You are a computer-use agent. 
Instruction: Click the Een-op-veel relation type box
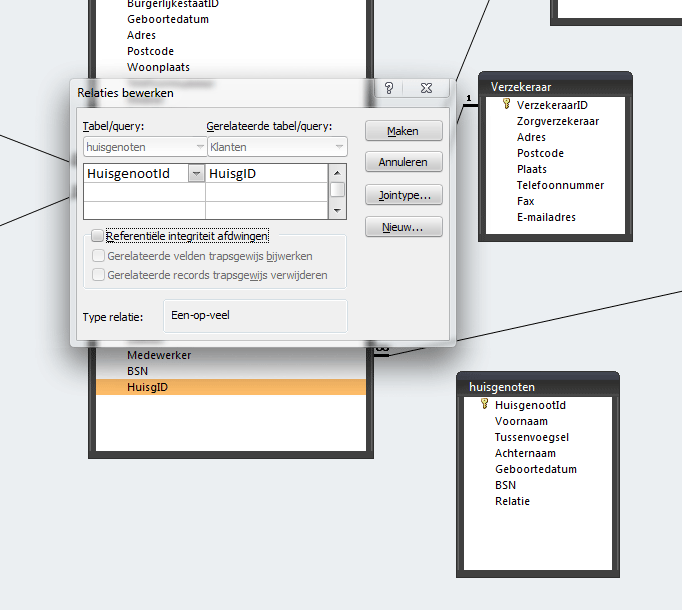click(x=255, y=316)
